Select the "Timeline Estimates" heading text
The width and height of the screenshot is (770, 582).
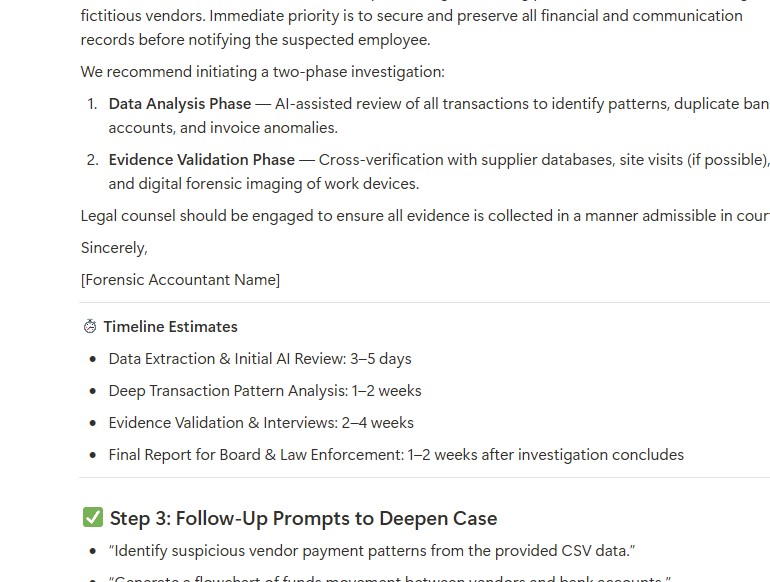pyautogui.click(x=170, y=327)
